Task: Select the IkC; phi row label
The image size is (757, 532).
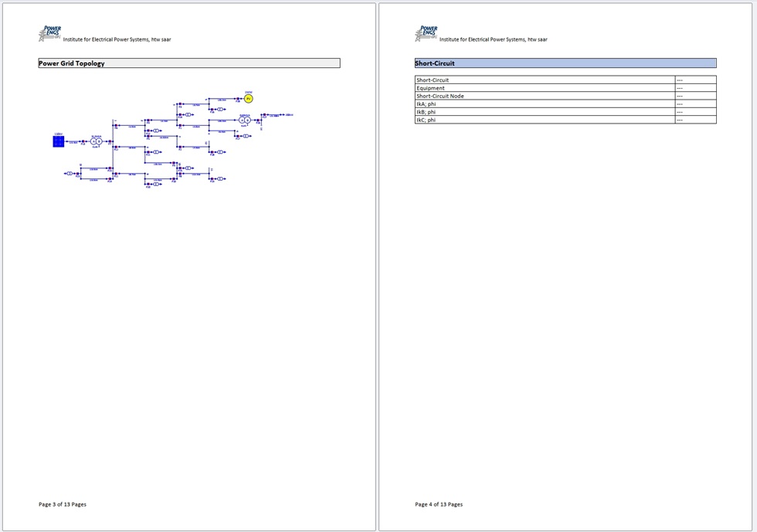Action: (426, 120)
